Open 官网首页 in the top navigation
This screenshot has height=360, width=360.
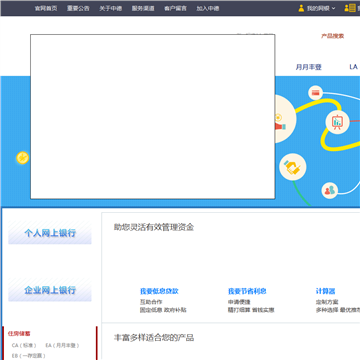tap(46, 8)
